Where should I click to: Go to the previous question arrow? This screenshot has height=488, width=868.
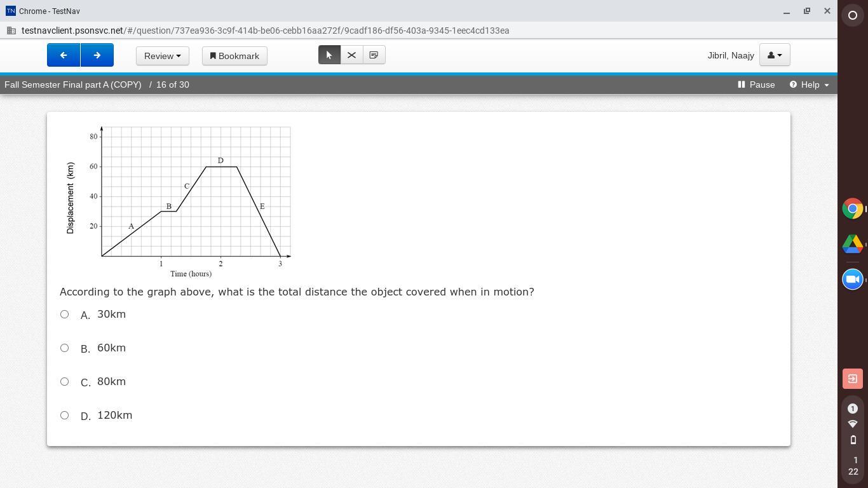64,55
